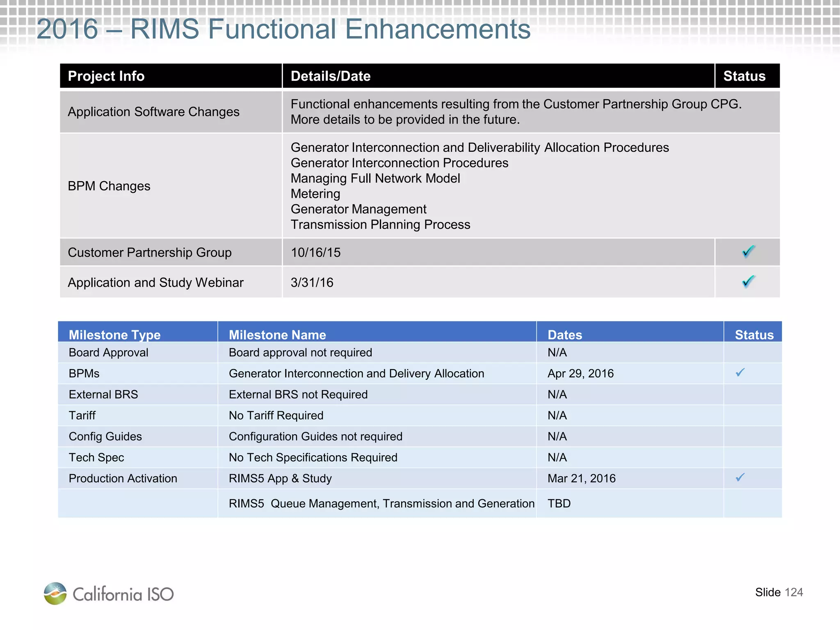
Task: Click the date '3/31/16'
Action: (312, 283)
